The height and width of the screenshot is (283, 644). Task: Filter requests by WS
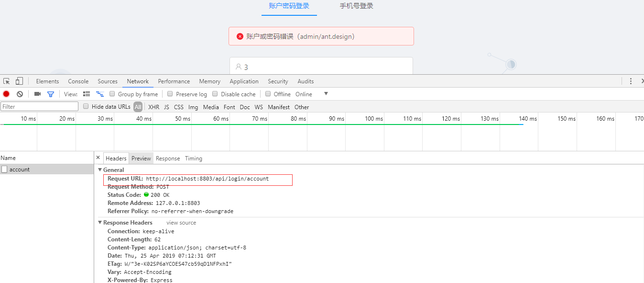(259, 107)
